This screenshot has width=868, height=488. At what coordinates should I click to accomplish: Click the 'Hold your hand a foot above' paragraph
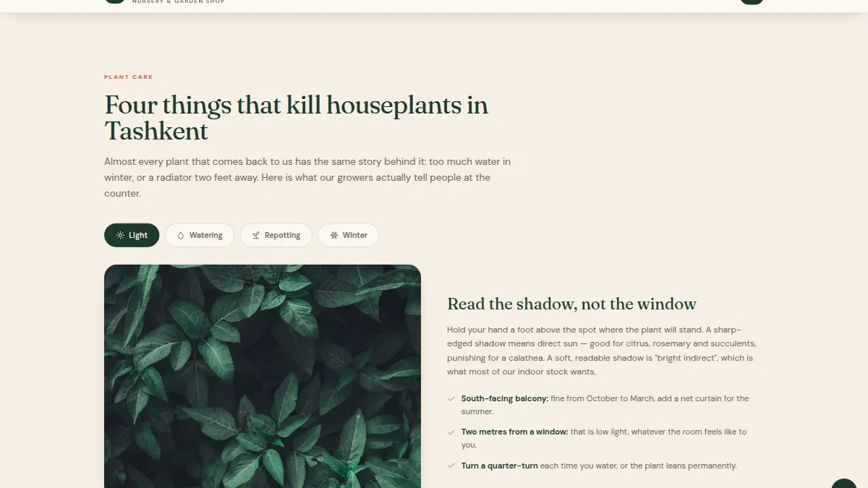click(x=602, y=351)
